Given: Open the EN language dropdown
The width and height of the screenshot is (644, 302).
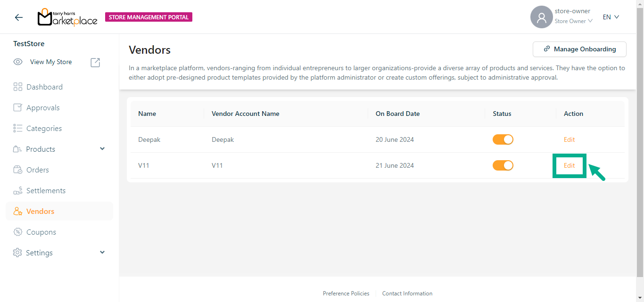Looking at the screenshot, I should [611, 17].
